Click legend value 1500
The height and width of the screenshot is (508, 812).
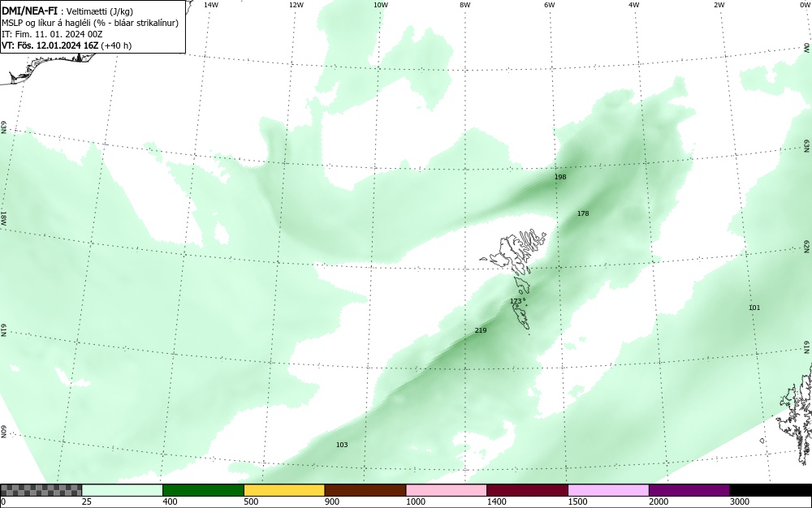pyautogui.click(x=577, y=502)
